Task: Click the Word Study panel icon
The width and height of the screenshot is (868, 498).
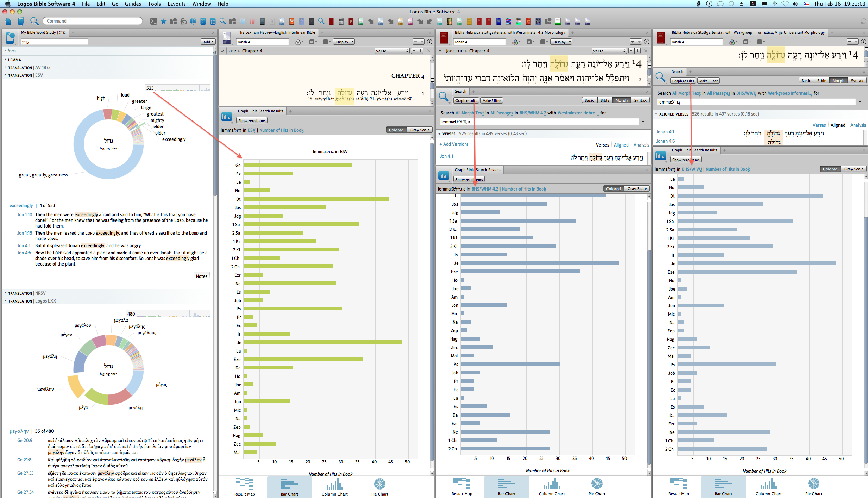Action: (x=10, y=38)
